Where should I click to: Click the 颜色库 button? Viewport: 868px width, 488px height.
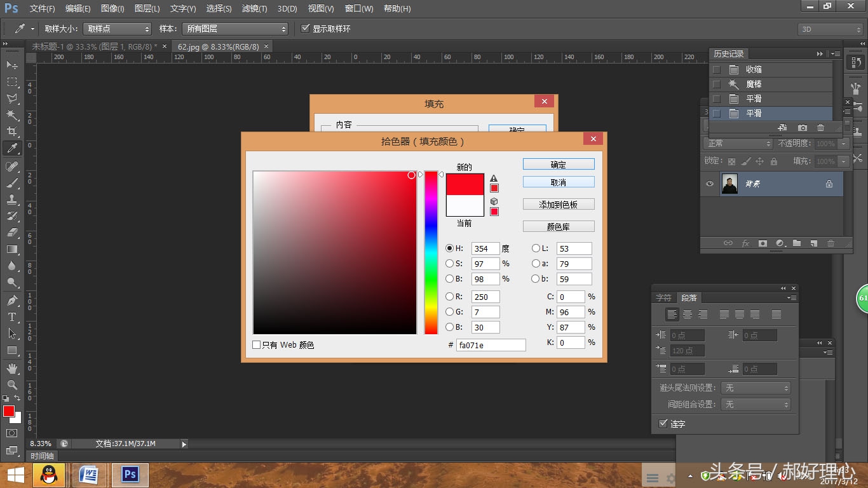[558, 227]
